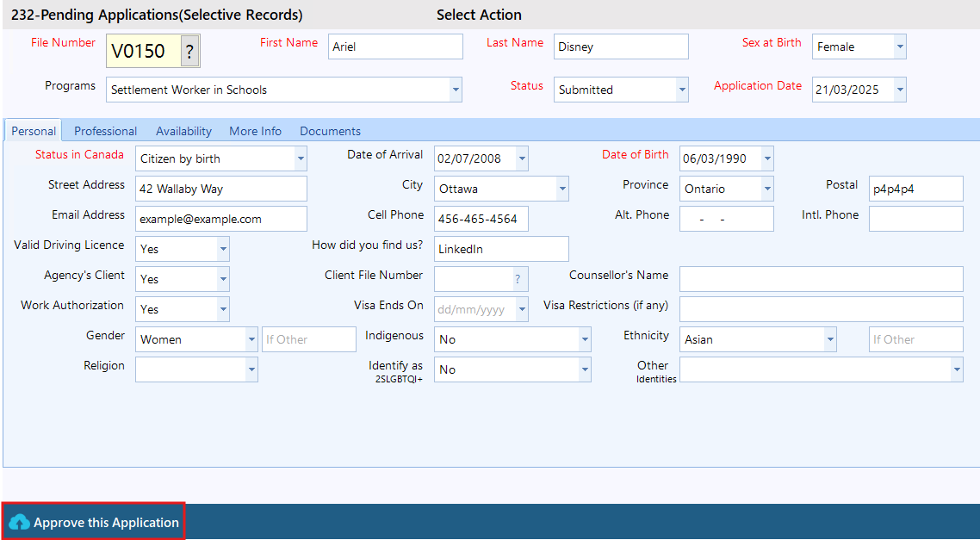
Task: Click the Client File Number question mark
Action: (x=518, y=279)
